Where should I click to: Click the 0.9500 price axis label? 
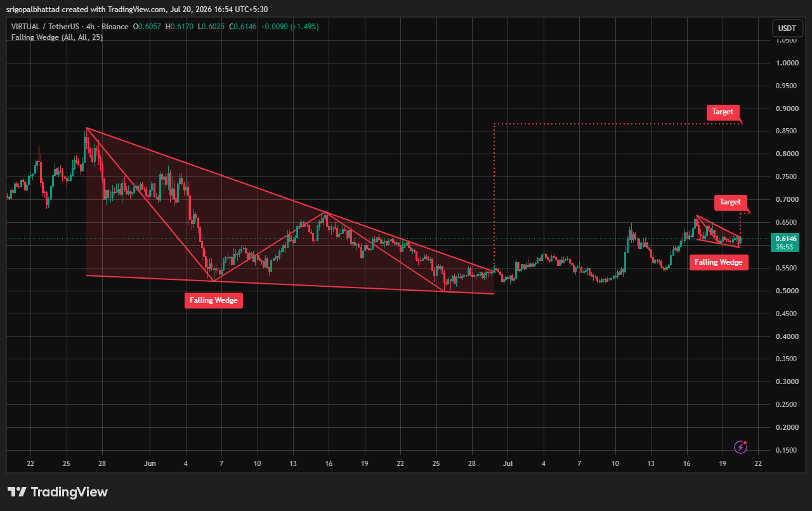pos(787,86)
